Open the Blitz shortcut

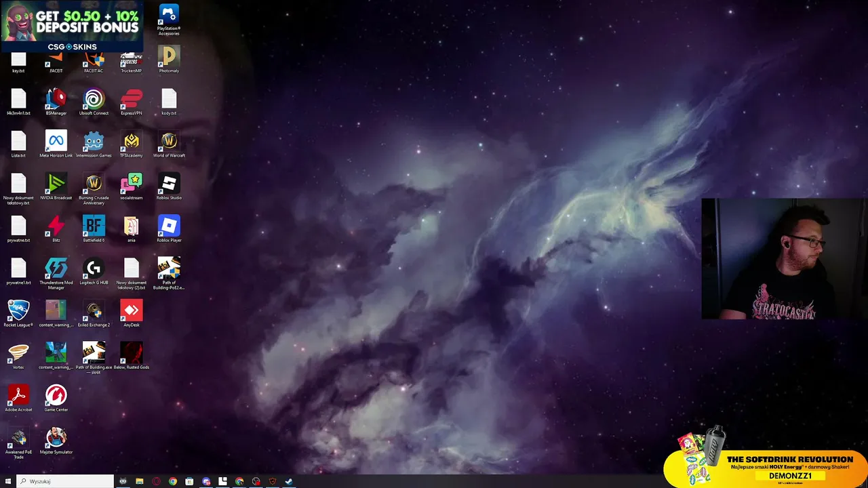click(56, 229)
